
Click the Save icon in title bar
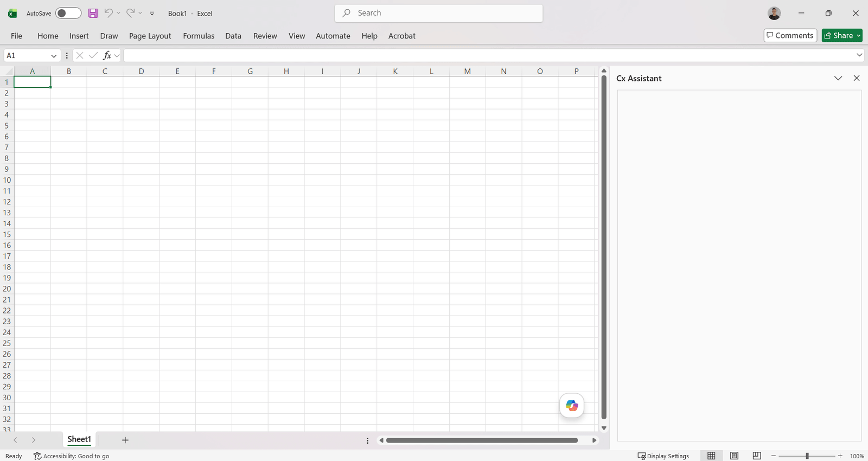pyautogui.click(x=93, y=13)
